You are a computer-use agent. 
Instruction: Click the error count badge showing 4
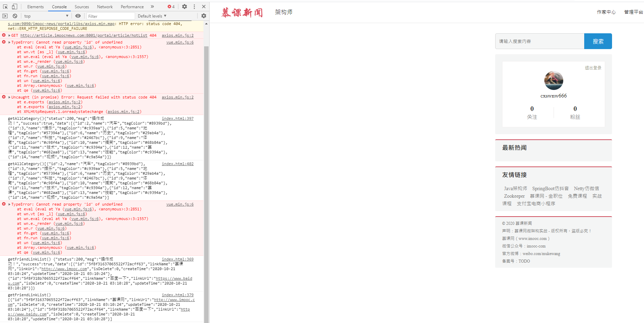click(x=171, y=7)
